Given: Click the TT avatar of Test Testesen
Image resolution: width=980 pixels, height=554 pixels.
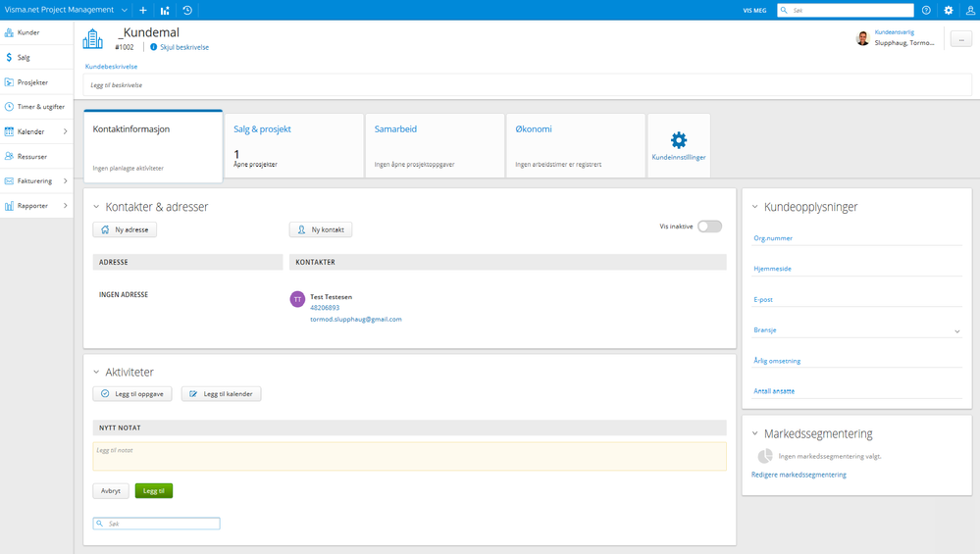Looking at the screenshot, I should [297, 299].
